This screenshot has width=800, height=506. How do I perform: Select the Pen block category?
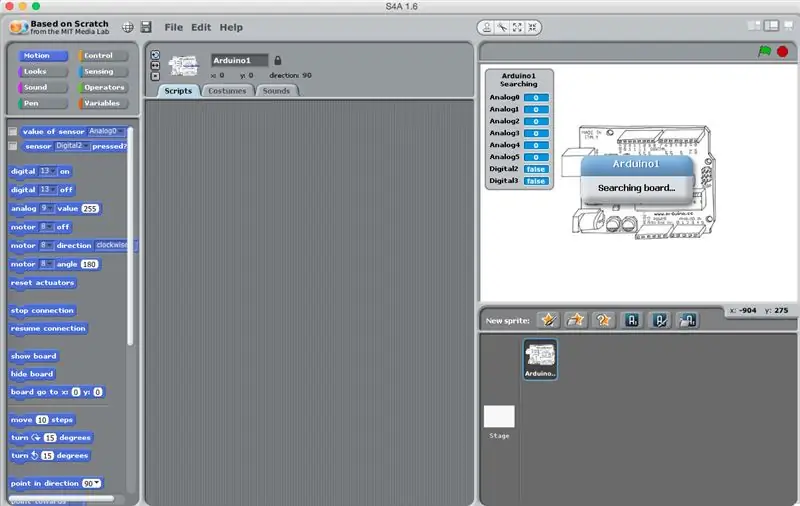(43, 103)
